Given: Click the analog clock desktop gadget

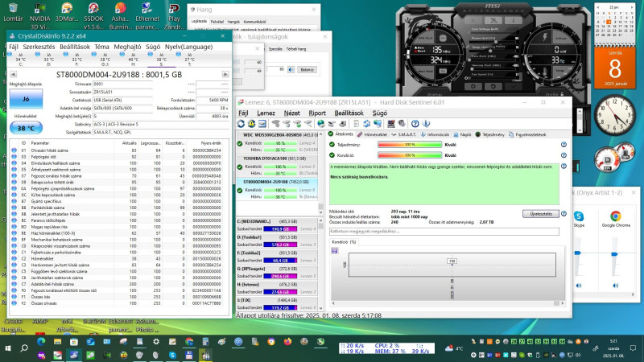Looking at the screenshot, I should pyautogui.click(x=614, y=115).
